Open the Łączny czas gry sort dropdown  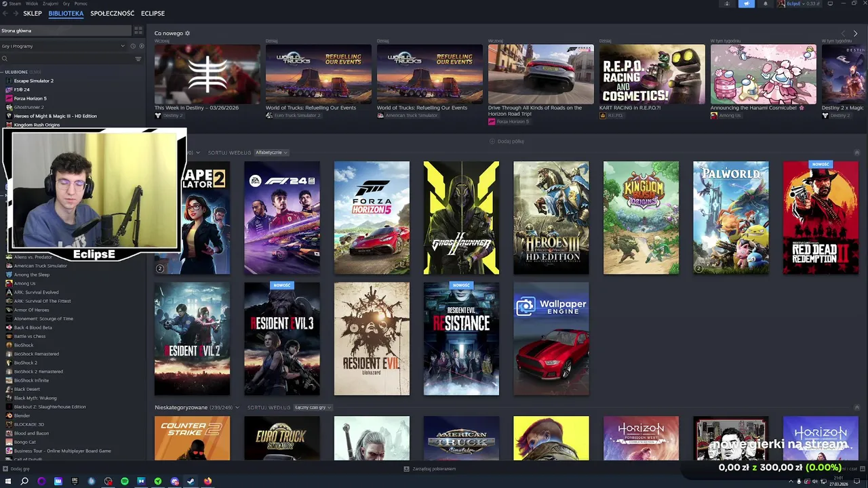tap(313, 407)
